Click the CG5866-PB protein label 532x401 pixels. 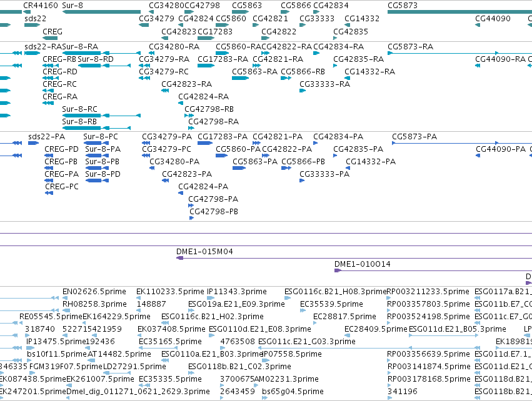(x=303, y=162)
